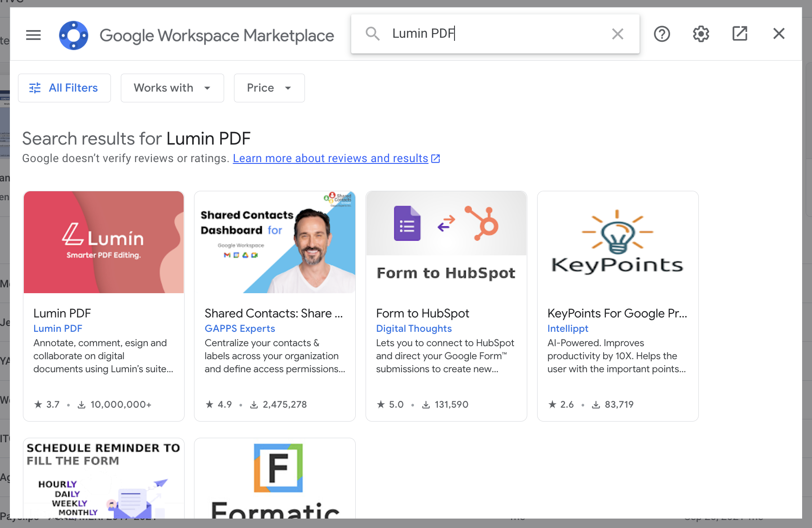The width and height of the screenshot is (812, 528).
Task: Open the GAPPS Experts developer page
Action: [240, 328]
